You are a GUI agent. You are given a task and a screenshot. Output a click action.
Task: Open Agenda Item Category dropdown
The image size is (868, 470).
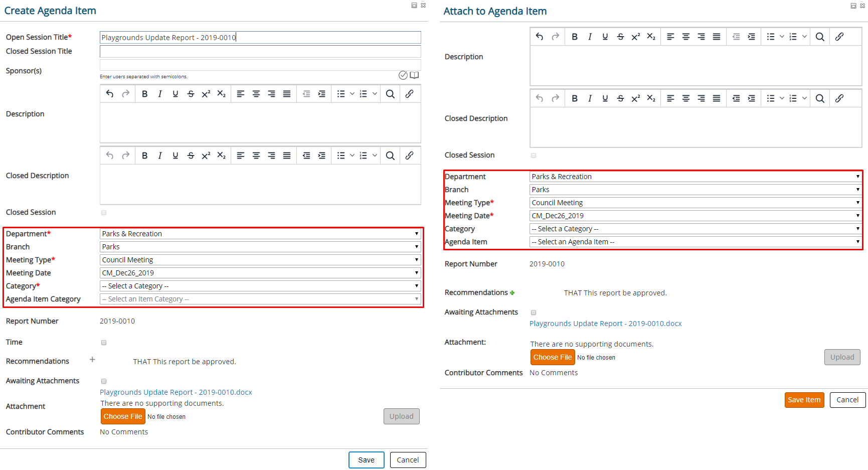(260, 299)
